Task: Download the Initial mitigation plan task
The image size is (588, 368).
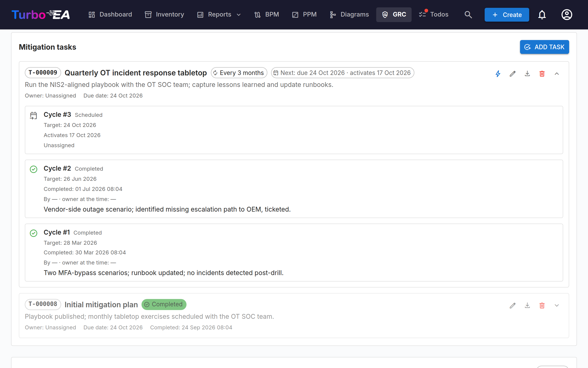Action: coord(527,305)
